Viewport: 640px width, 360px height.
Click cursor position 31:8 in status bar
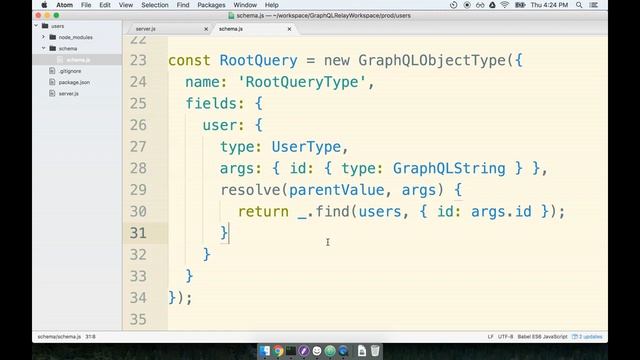[90, 337]
